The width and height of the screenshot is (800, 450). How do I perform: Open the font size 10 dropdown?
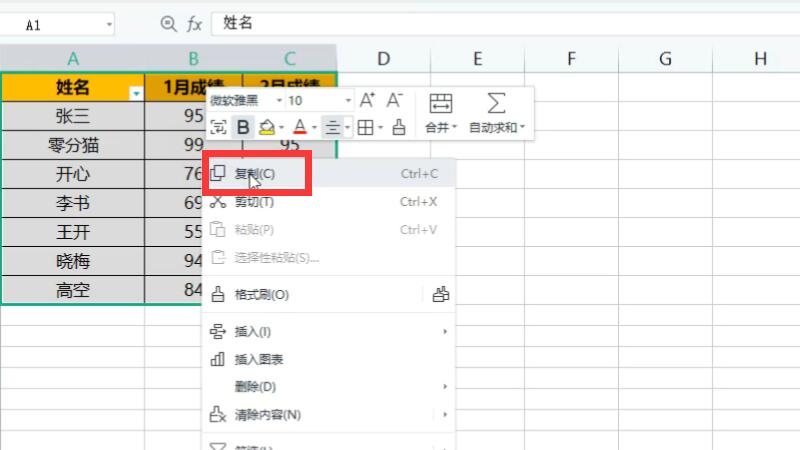(348, 101)
